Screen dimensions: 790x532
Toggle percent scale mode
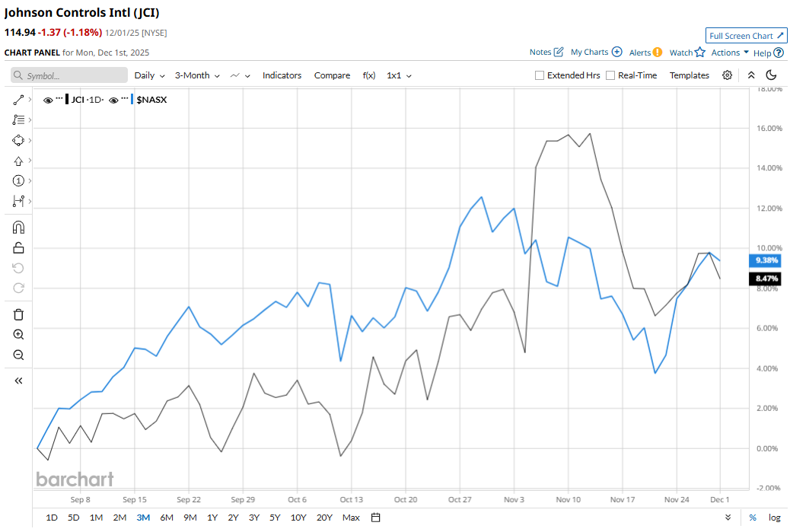(x=753, y=518)
